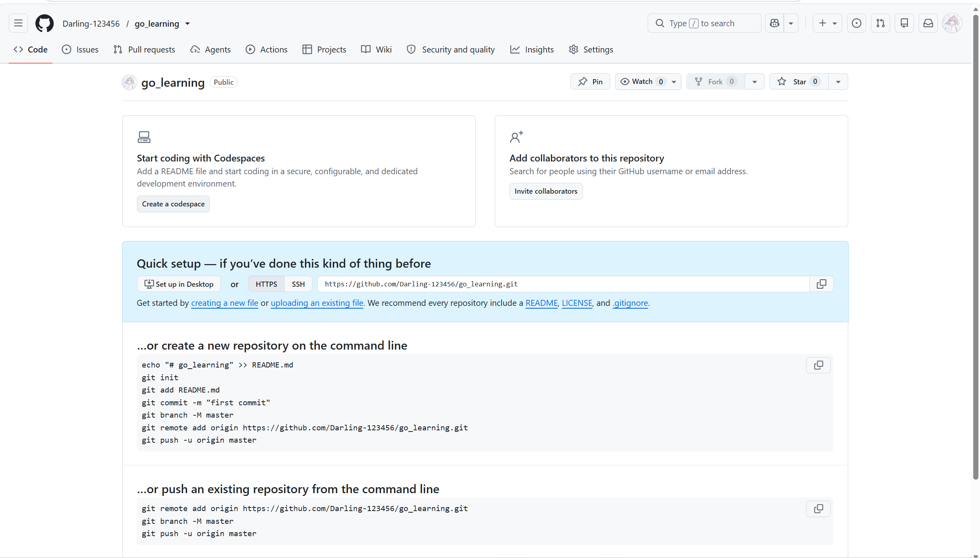
Task: Open the Repositories icon in header
Action: tap(904, 23)
